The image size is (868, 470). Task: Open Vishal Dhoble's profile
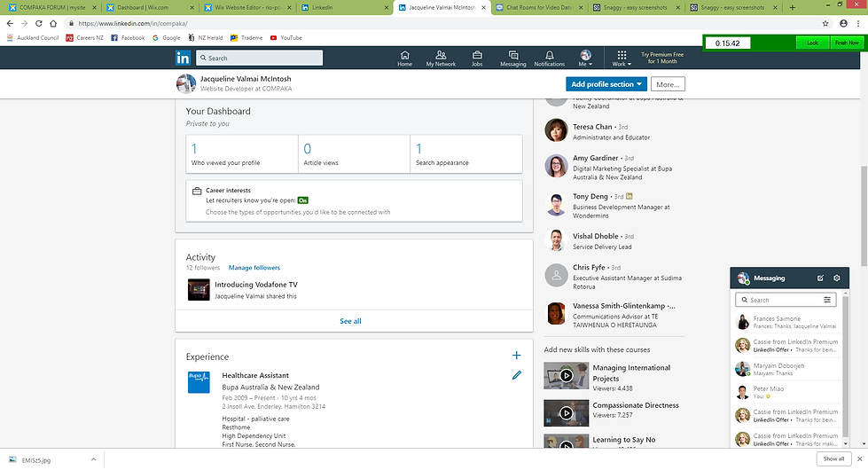[595, 236]
